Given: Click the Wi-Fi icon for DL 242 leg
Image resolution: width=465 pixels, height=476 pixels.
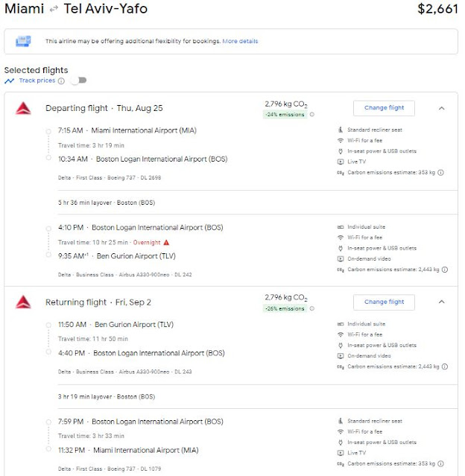Looking at the screenshot, I should pyautogui.click(x=341, y=238).
